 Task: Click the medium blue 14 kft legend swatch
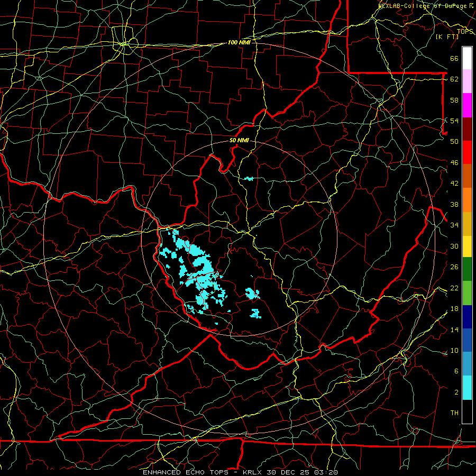point(467,340)
